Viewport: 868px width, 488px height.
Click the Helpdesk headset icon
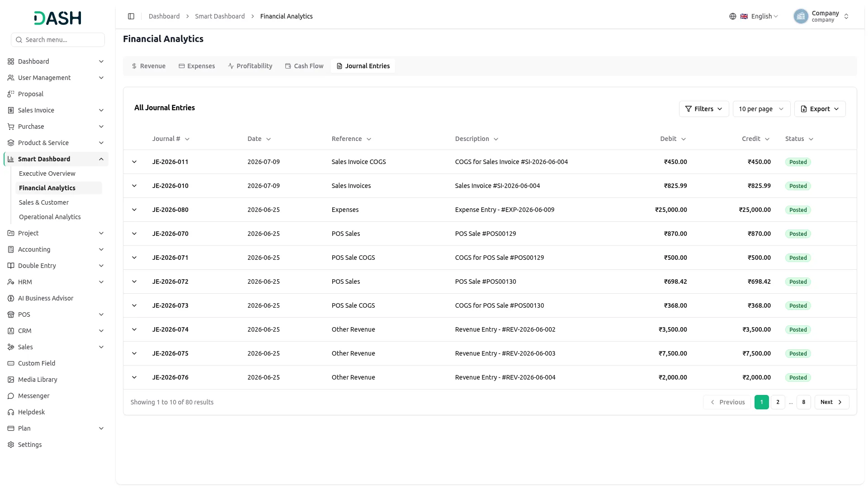[11, 412]
